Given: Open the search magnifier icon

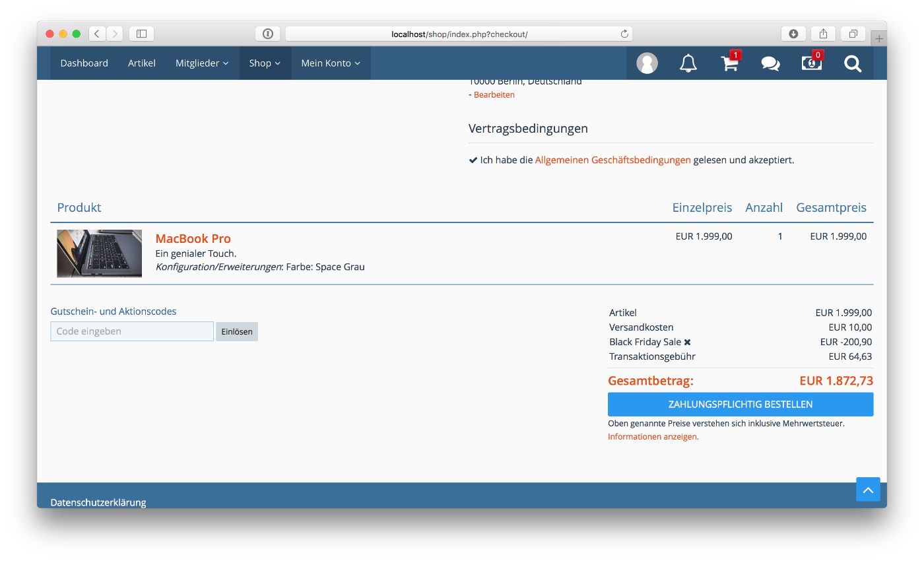Looking at the screenshot, I should point(853,63).
